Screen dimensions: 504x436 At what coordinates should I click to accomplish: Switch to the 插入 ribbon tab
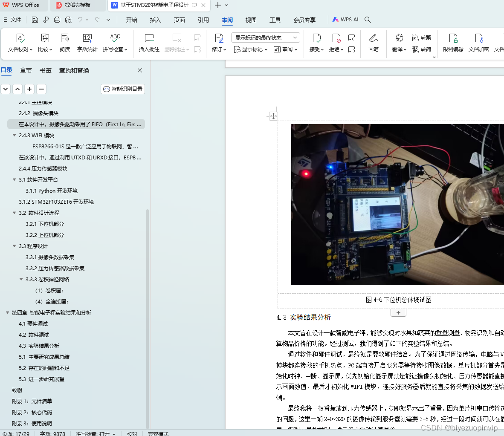pos(155,20)
